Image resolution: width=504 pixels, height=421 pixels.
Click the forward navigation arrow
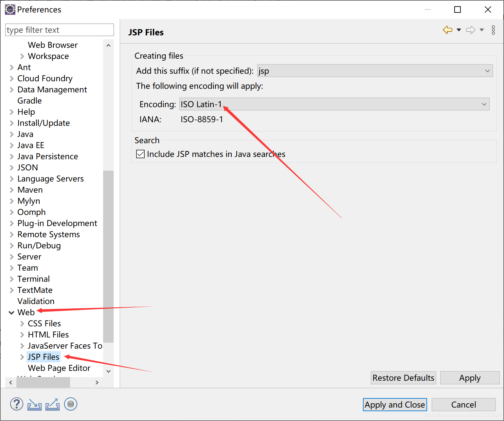[470, 29]
